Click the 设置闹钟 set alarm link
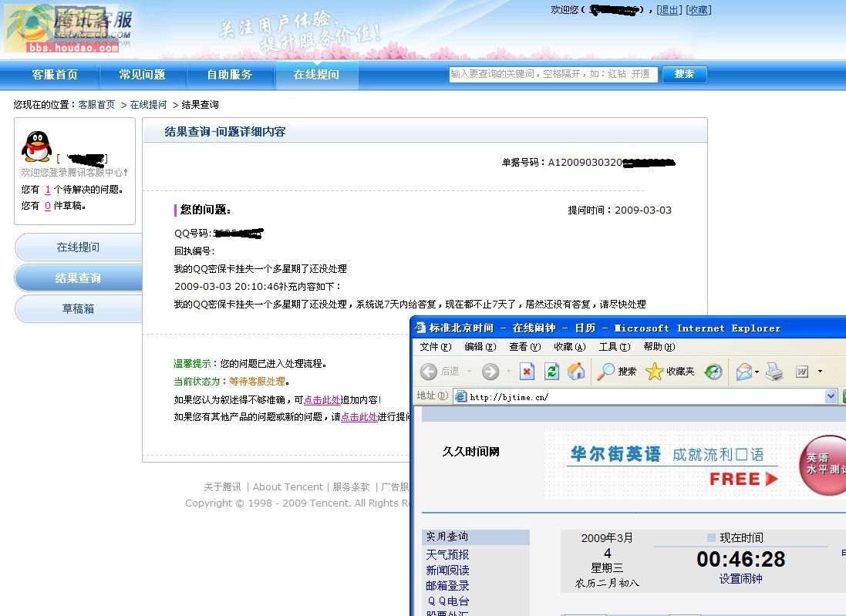 (x=741, y=579)
